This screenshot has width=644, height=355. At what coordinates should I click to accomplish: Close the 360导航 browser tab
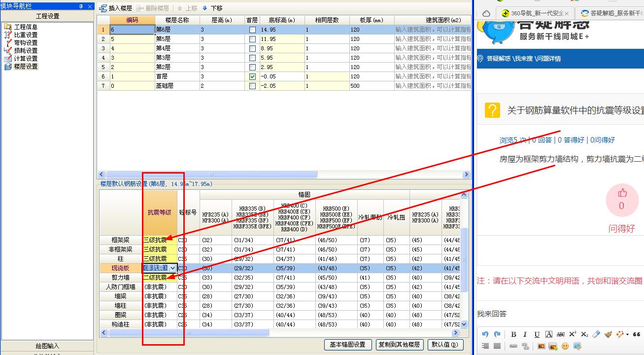click(567, 13)
